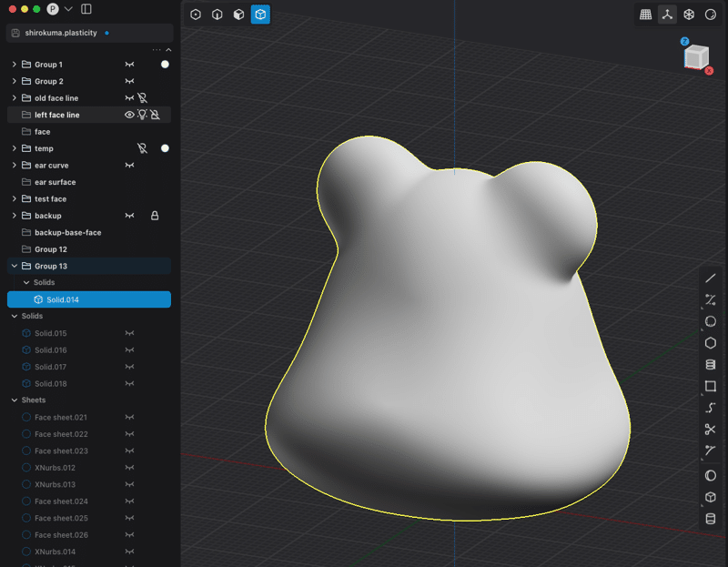Show hidden Group 1 via eye icon
Viewport: 728px width, 567px height.
(129, 64)
